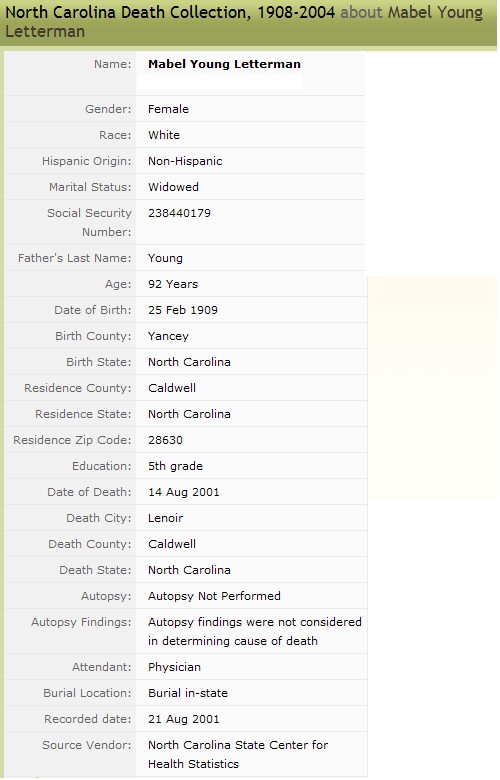Click the death city Lenoir

[165, 518]
